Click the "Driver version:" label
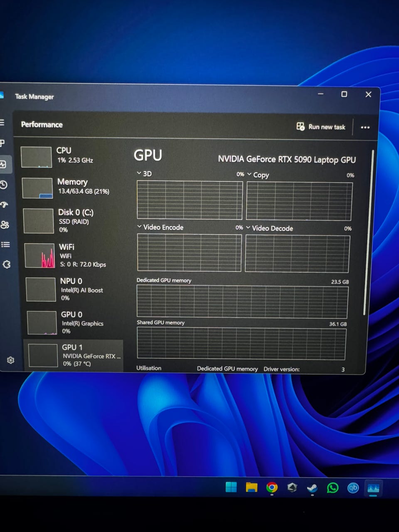Screen dimensions: 399x532 pyautogui.click(x=281, y=369)
